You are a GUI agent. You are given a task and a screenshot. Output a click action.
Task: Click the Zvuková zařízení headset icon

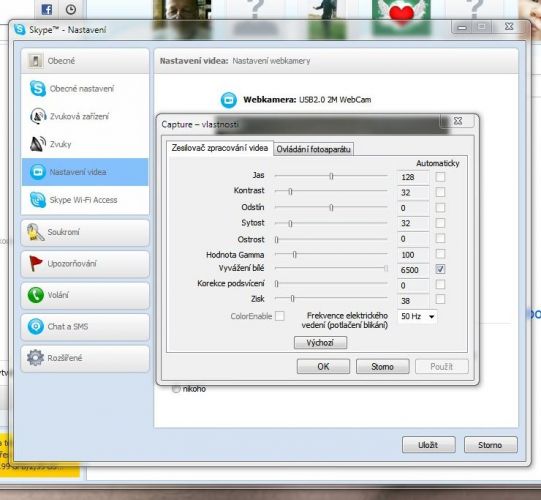click(38, 116)
